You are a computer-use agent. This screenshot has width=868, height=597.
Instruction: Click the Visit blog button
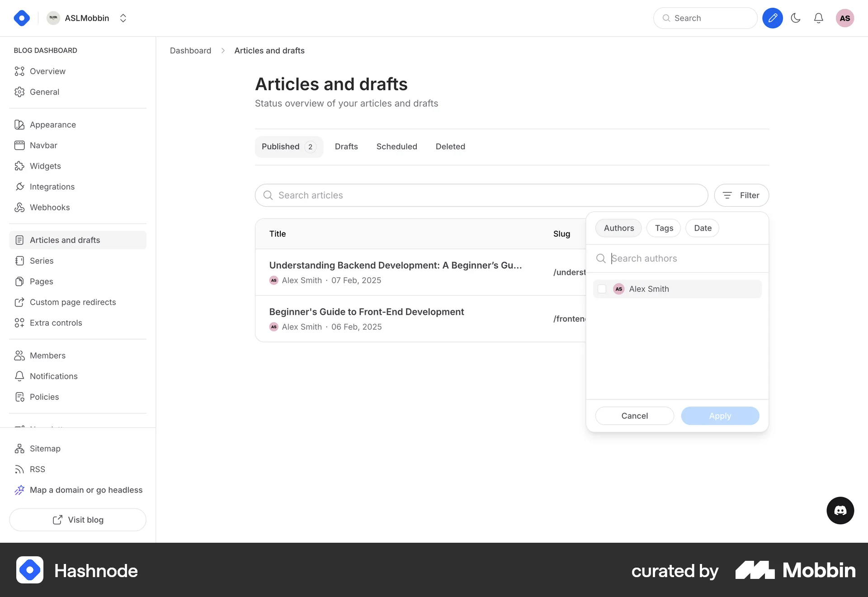coord(78,520)
